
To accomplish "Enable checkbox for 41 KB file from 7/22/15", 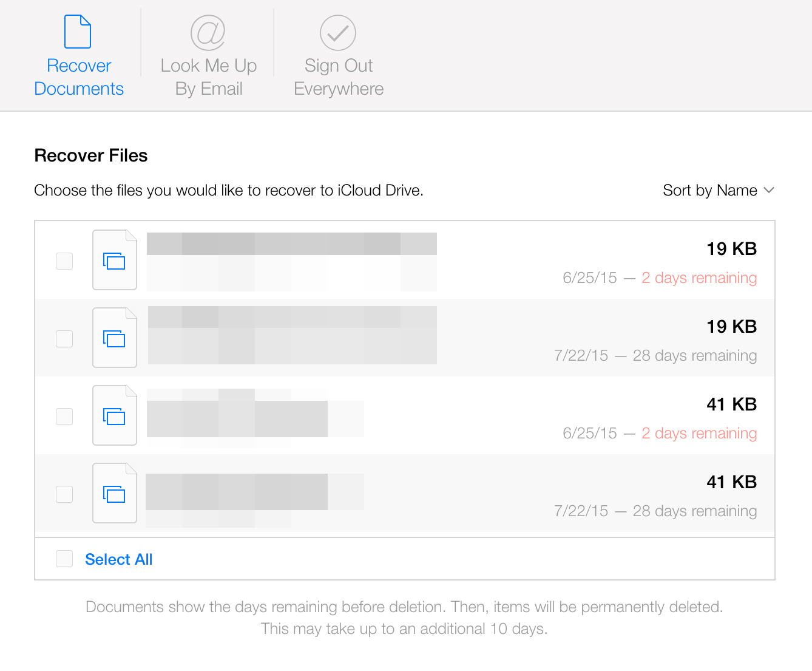I will coord(64,494).
